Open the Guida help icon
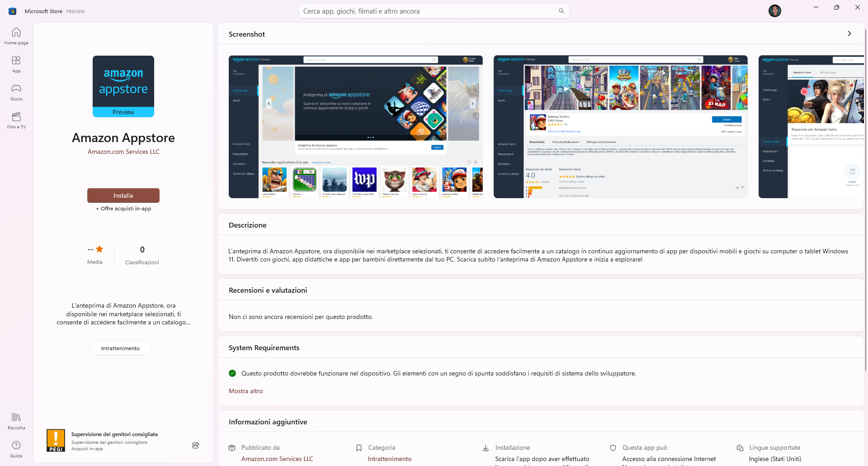Screen dimensions: 868x466 click(x=16, y=449)
